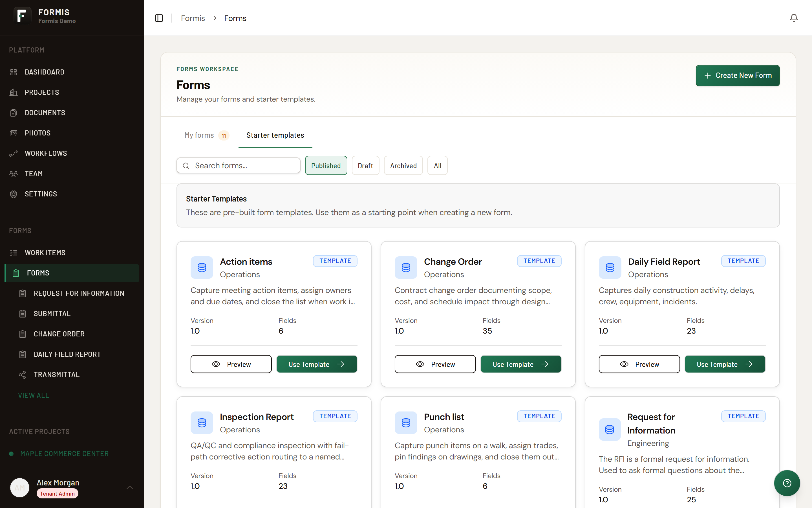Switch to the Starter templates tab
812x508 pixels.
pos(275,135)
